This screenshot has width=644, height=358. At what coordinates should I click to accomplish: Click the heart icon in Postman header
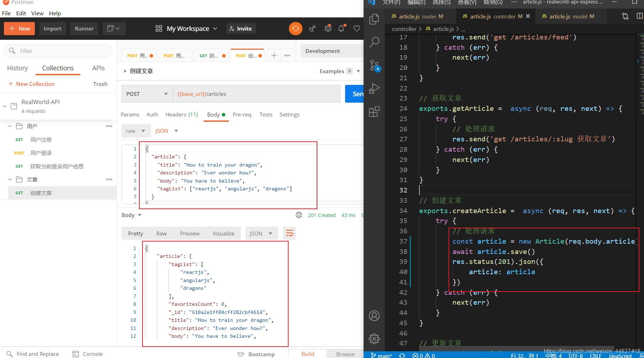(x=357, y=28)
